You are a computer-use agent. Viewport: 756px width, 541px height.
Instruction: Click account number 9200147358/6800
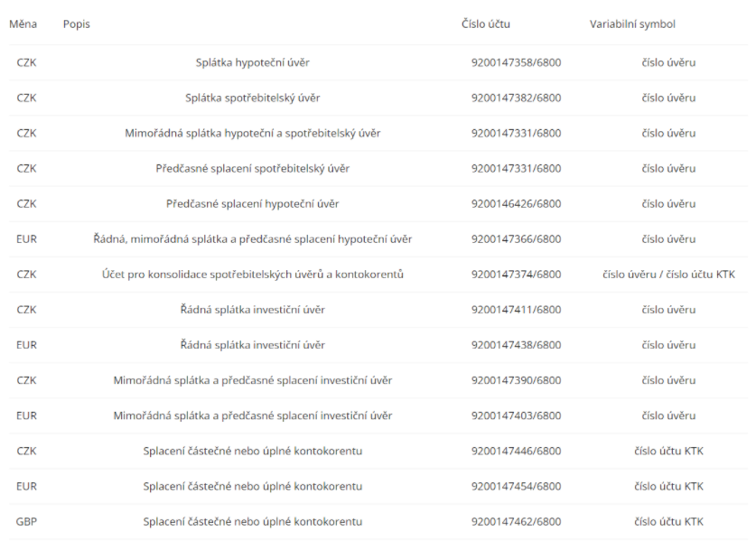[x=516, y=62]
